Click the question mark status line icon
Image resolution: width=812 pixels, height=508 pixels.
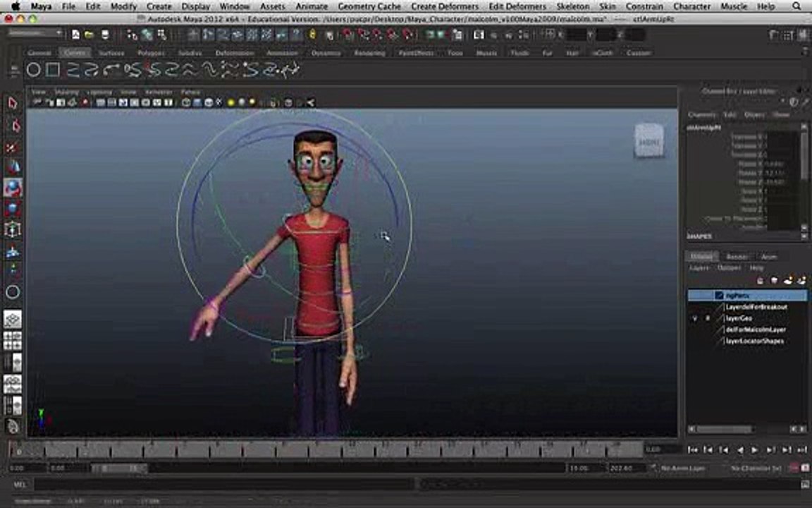tap(297, 35)
